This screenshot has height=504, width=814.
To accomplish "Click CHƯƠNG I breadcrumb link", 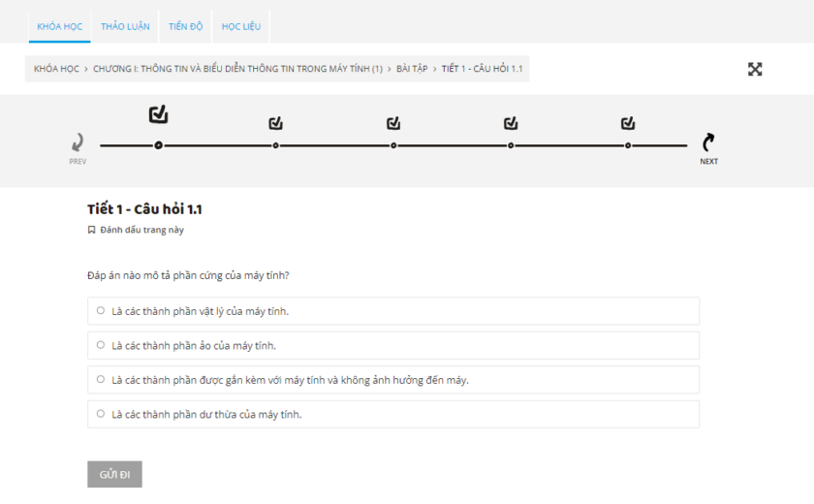I will (237, 69).
